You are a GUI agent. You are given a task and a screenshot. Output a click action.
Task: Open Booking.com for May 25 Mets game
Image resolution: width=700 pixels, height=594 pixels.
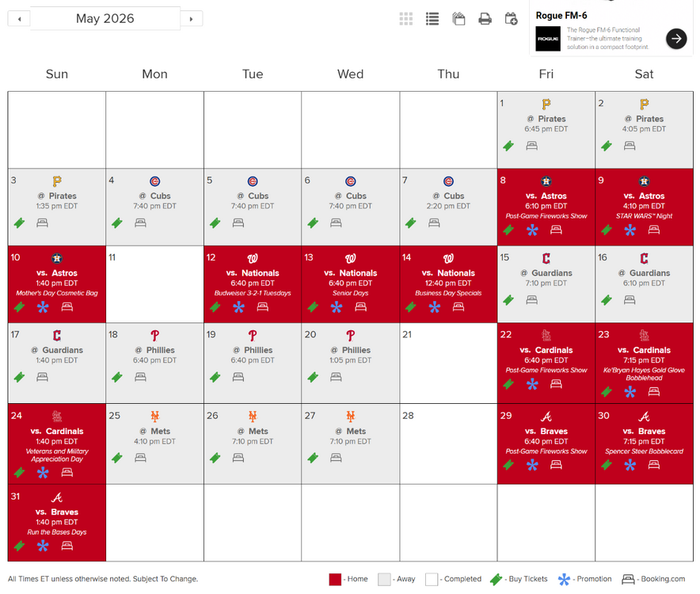tap(140, 457)
